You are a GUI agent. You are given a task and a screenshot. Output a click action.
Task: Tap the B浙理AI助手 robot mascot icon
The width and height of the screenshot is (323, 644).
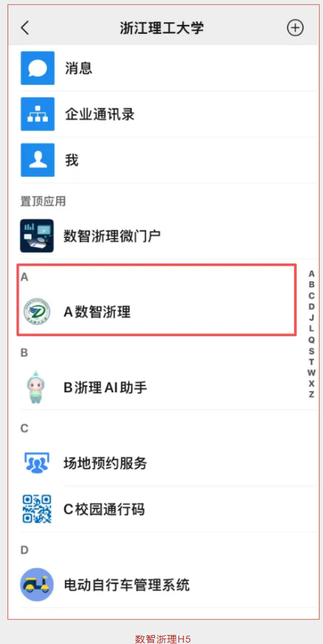tap(37, 387)
